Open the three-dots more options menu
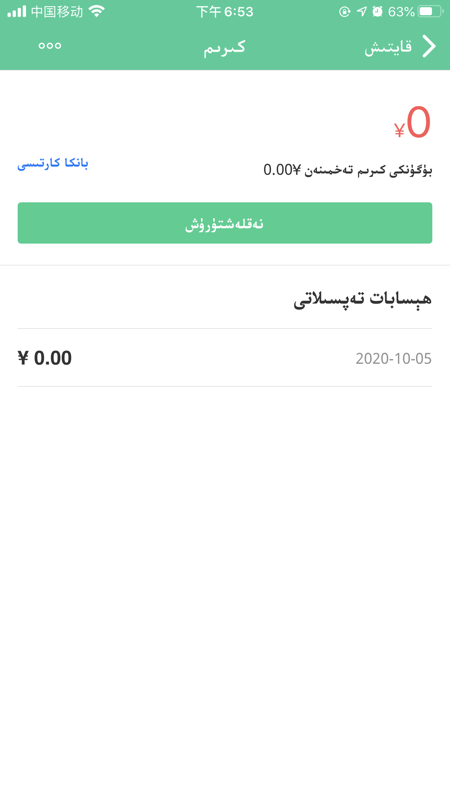This screenshot has width=450, height=800. pos(50,46)
